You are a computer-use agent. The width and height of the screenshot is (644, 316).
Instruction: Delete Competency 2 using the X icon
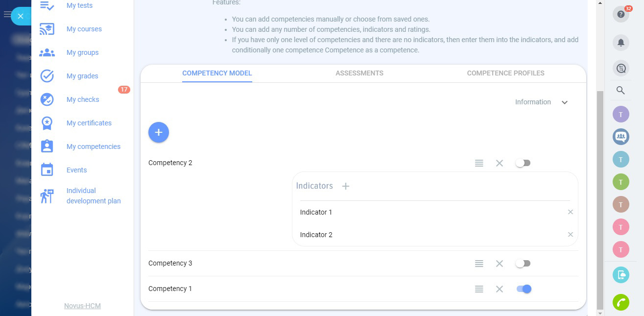[500, 163]
